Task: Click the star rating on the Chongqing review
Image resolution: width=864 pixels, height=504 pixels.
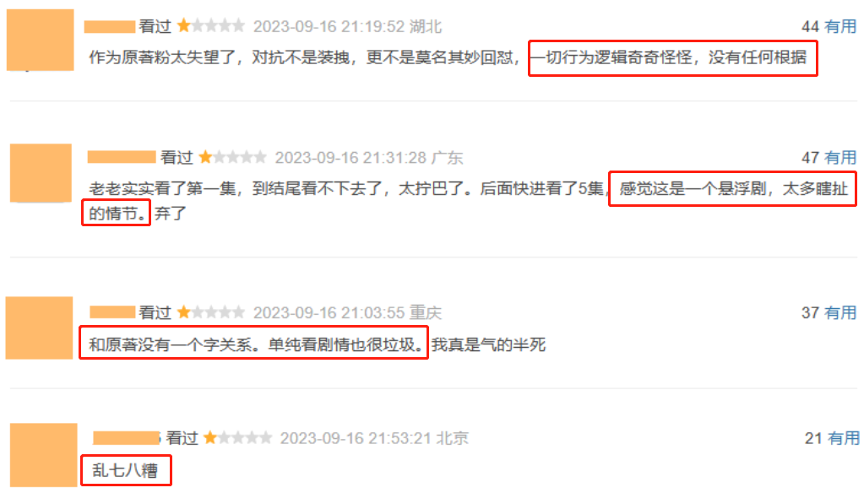Action: (211, 312)
